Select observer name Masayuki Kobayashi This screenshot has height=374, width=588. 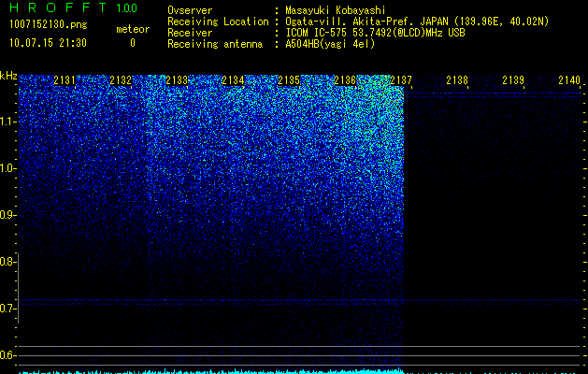[336, 10]
